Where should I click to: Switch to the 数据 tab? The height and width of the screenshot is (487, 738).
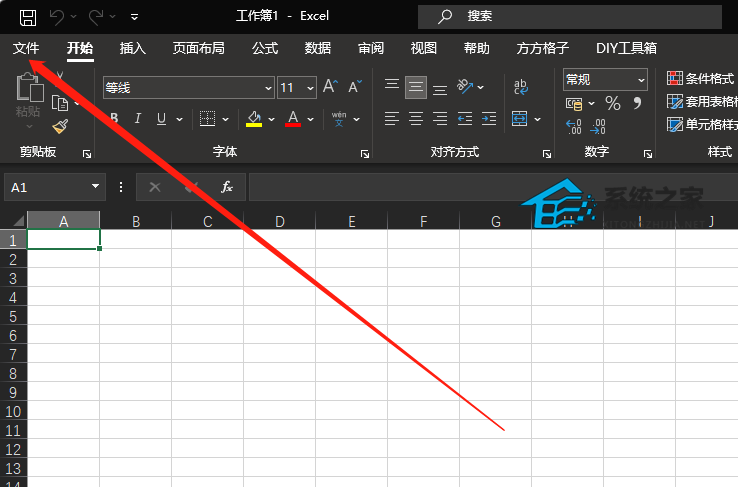tap(318, 48)
